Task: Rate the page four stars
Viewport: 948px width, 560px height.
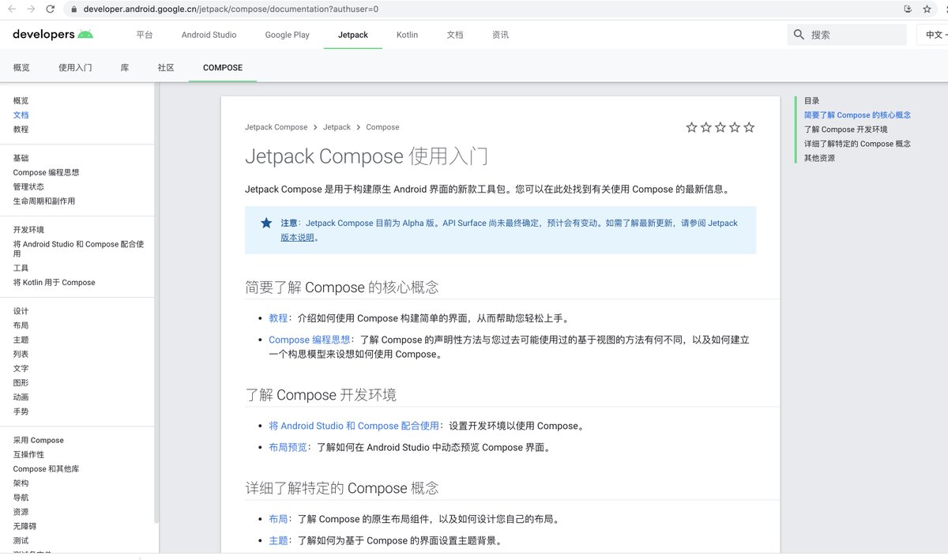Action: coord(735,127)
